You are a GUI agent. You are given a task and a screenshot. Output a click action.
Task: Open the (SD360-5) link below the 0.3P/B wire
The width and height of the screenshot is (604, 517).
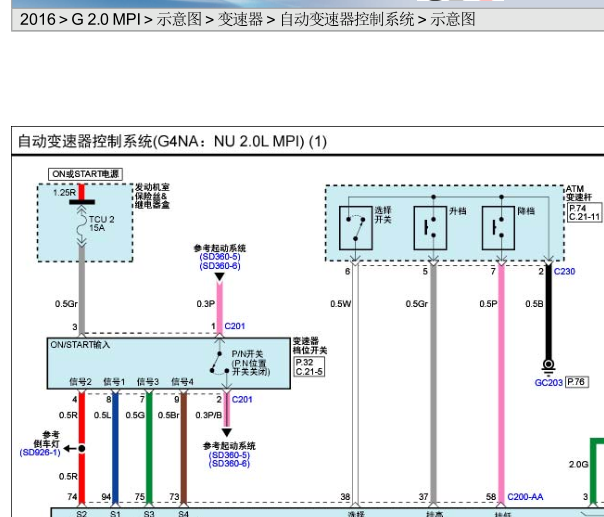pos(229,455)
